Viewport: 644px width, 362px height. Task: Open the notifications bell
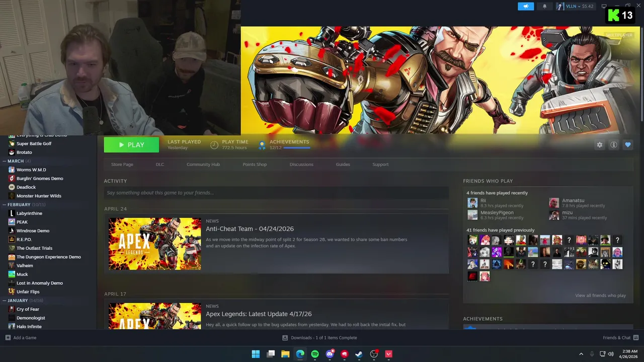pyautogui.click(x=544, y=6)
